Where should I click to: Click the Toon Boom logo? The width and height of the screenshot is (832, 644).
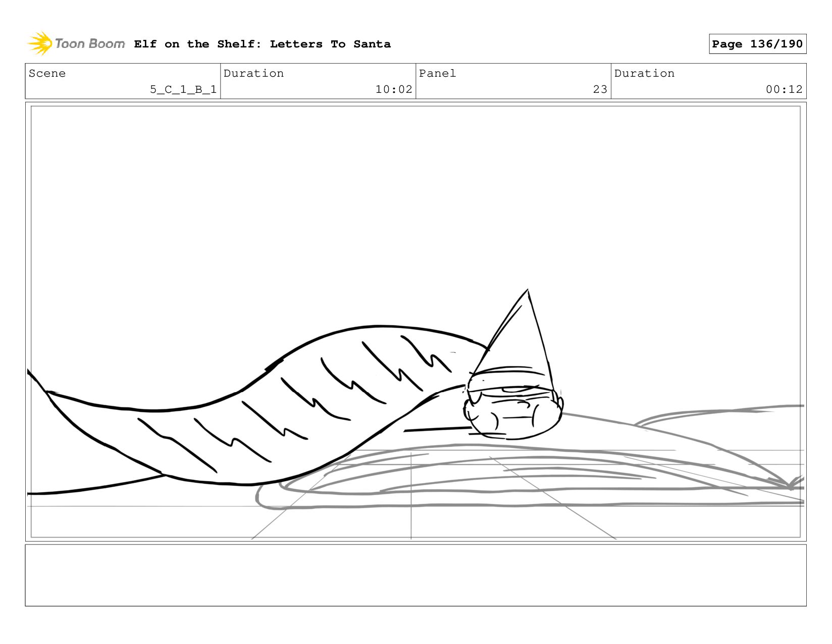[76, 43]
